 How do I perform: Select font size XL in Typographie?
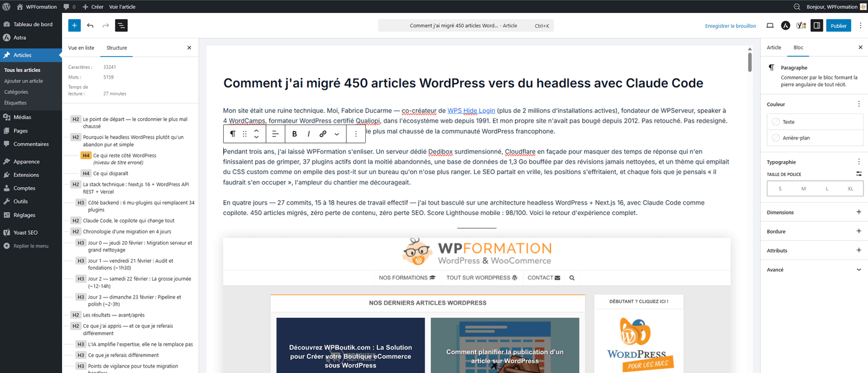[850, 188]
